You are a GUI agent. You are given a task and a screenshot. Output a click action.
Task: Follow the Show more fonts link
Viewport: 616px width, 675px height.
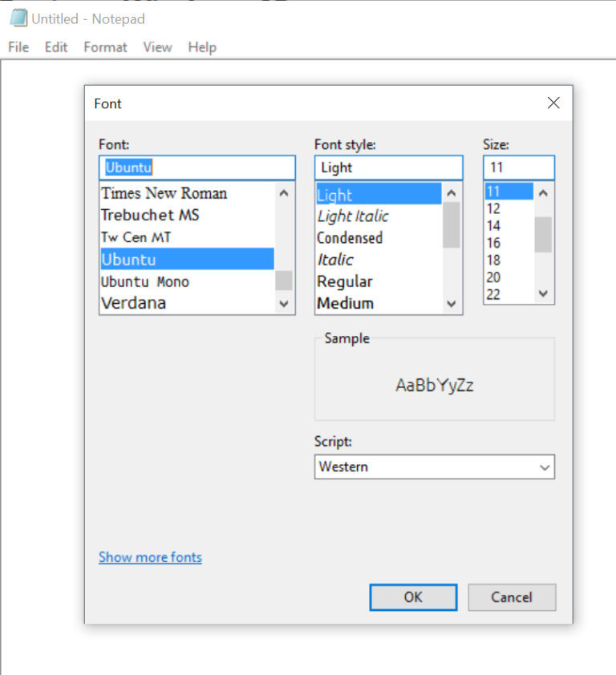click(x=150, y=557)
